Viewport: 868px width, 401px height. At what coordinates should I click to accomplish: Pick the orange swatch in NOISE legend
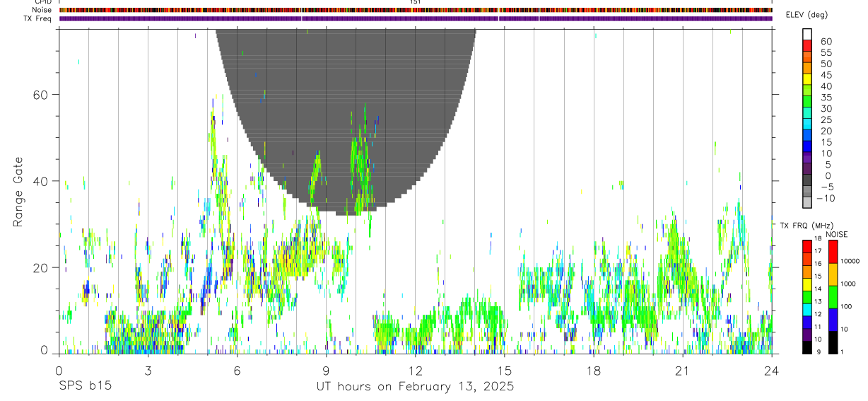click(x=833, y=274)
